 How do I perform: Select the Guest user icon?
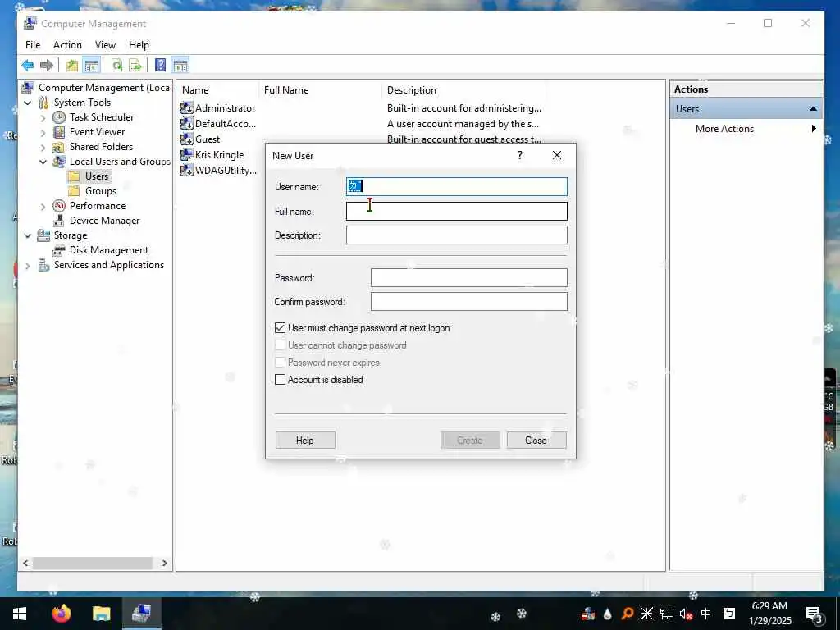[186, 139]
